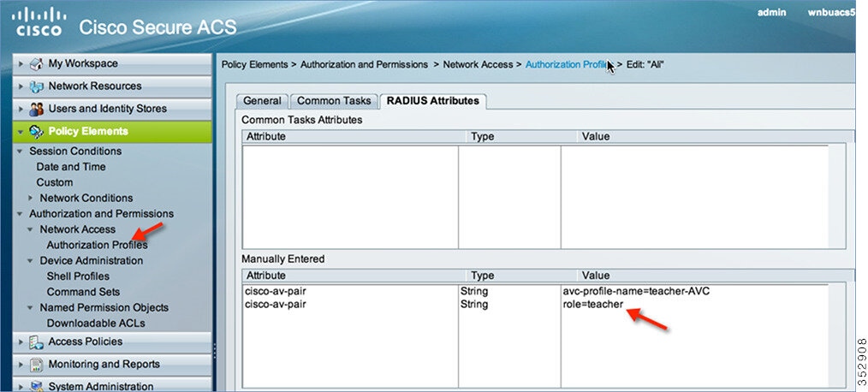
Task: Expand My Workspace drawer arrow
Action: pyautogui.click(x=21, y=63)
